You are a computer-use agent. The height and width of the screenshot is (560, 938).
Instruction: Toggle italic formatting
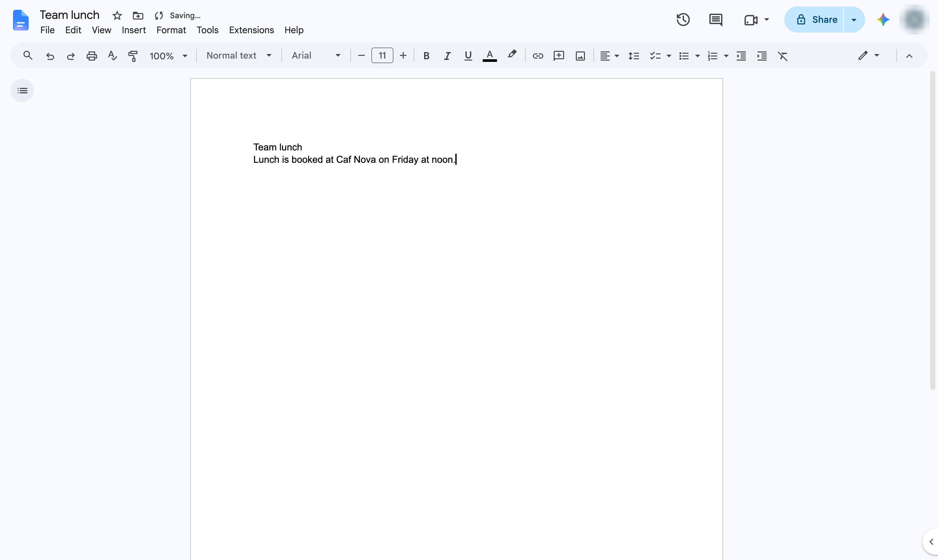pyautogui.click(x=447, y=56)
